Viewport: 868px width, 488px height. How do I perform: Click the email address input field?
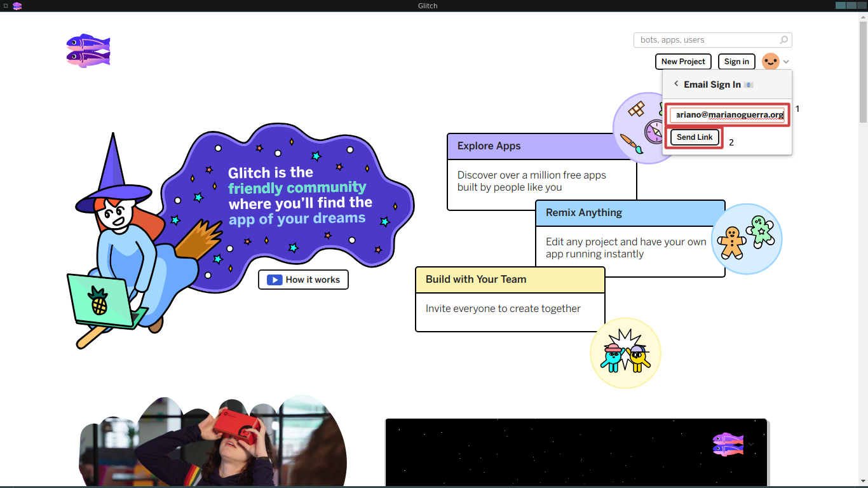coord(728,115)
